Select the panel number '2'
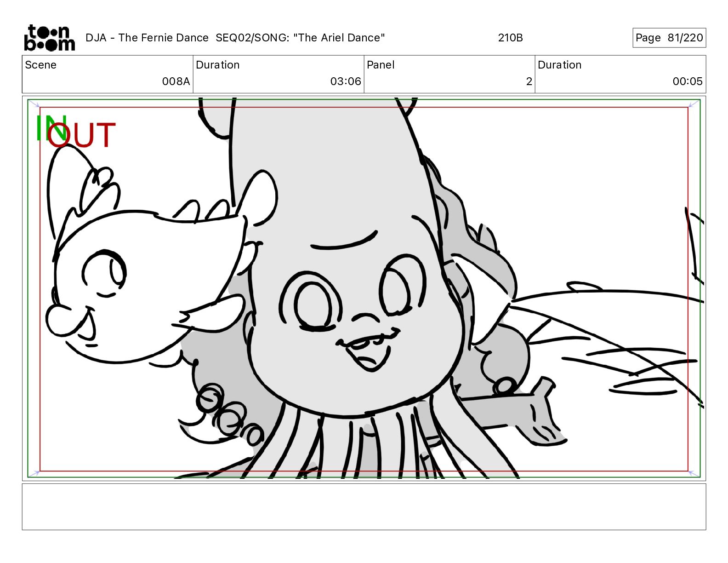Image resolution: width=728 pixels, height=563 pixels. (529, 81)
